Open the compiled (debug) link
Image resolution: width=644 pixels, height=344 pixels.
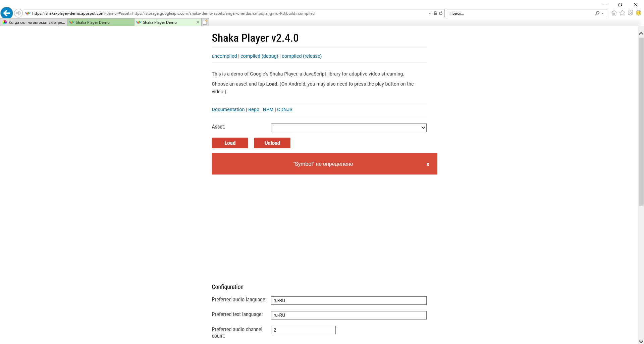(x=259, y=56)
